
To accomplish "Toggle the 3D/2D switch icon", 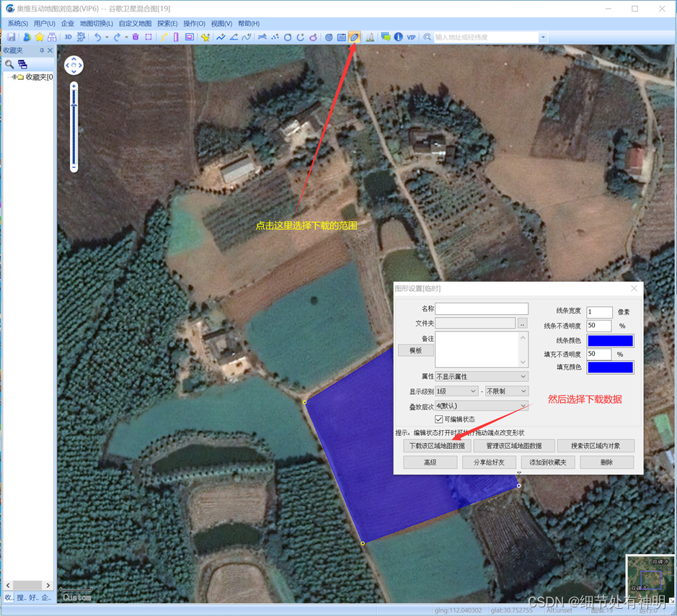I will tap(81, 37).
